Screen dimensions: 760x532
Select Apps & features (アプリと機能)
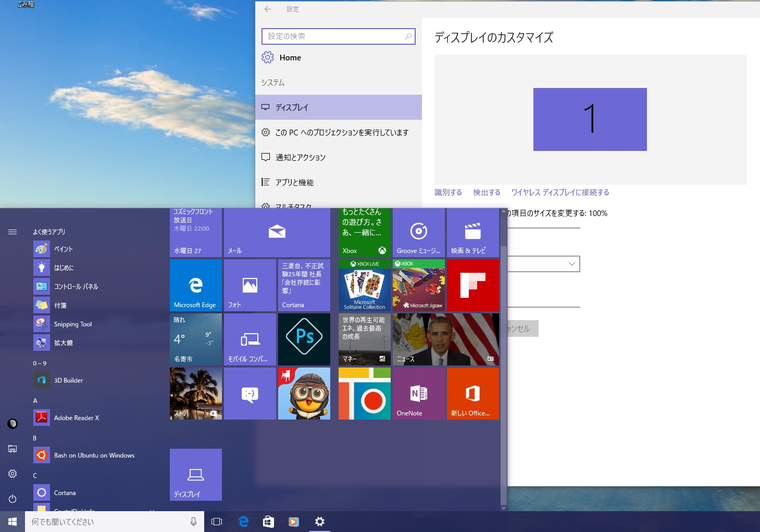339,182
